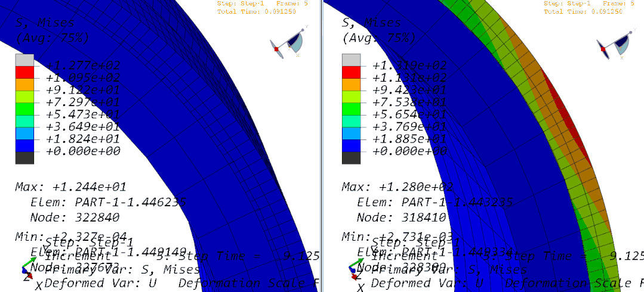Pick teal swatch between +5.654e+01 and +3.769e+01

[x=351, y=121]
